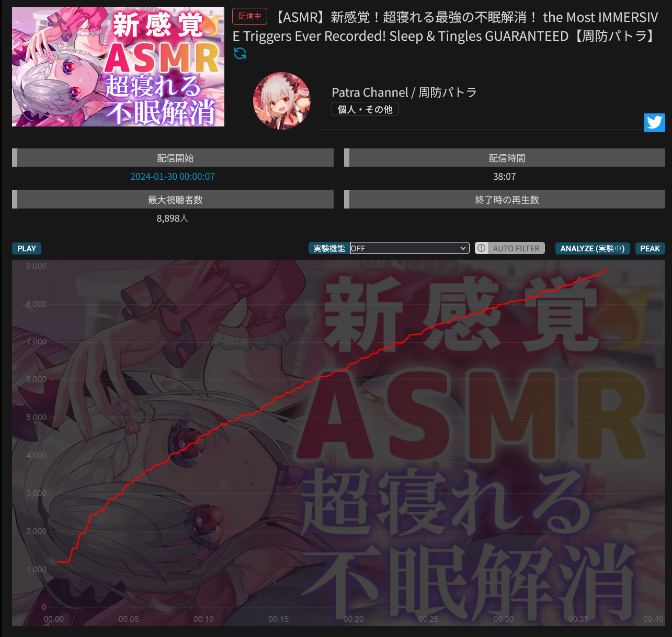Open the Patra Channel / 周防パトラ channel name
Image resolution: width=672 pixels, height=637 pixels.
[404, 92]
